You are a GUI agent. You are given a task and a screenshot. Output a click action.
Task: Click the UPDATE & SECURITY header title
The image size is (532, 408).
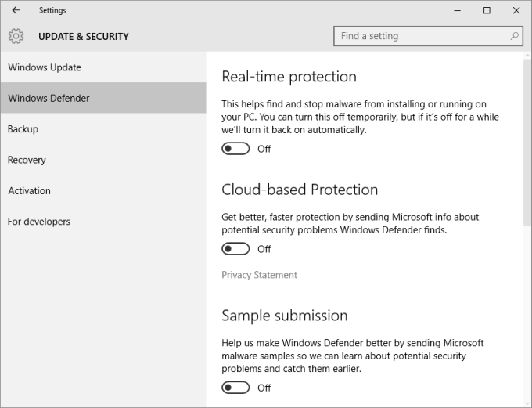[x=84, y=36]
